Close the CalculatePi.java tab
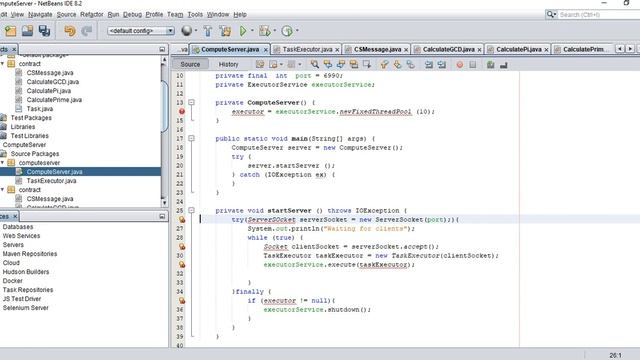 pyautogui.click(x=547, y=50)
